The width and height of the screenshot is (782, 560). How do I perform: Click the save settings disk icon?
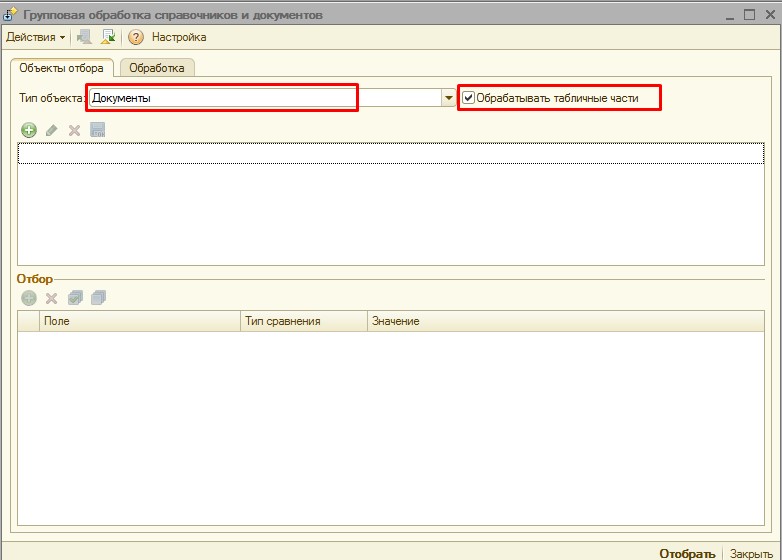[x=97, y=130]
